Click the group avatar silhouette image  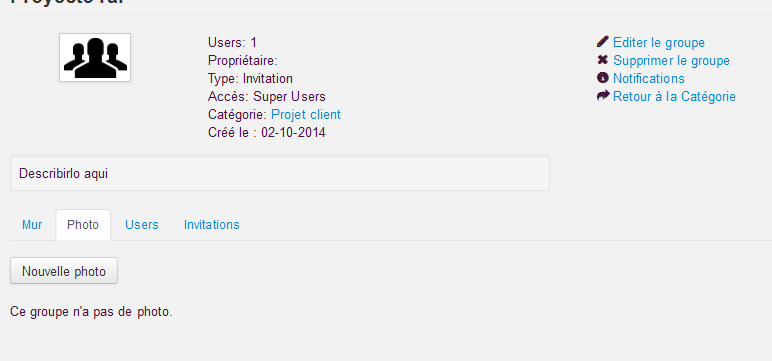pos(95,57)
